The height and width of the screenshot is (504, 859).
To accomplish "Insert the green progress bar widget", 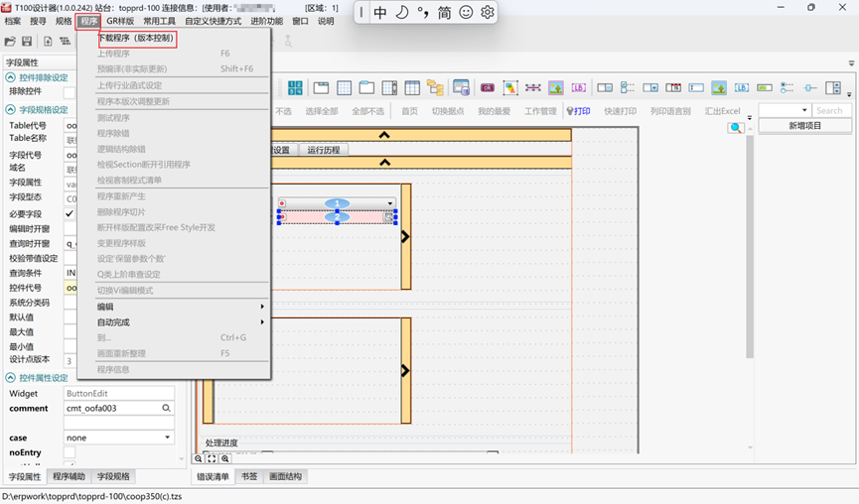I will [765, 87].
